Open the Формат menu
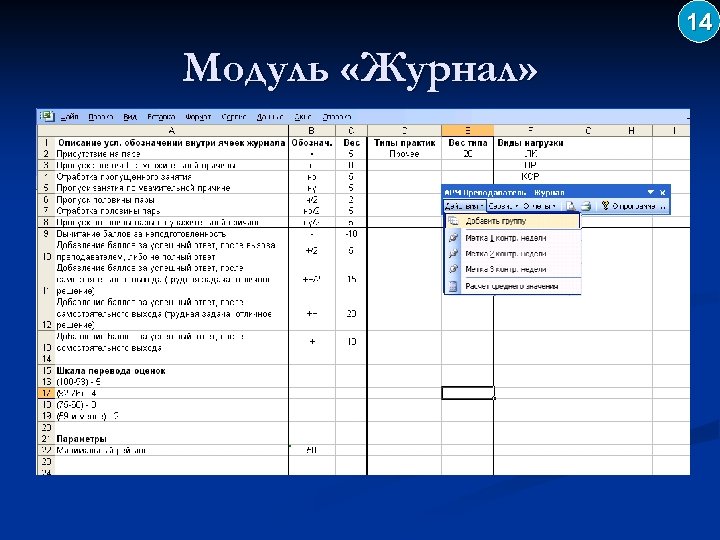This screenshot has height=540, width=720. [x=198, y=117]
